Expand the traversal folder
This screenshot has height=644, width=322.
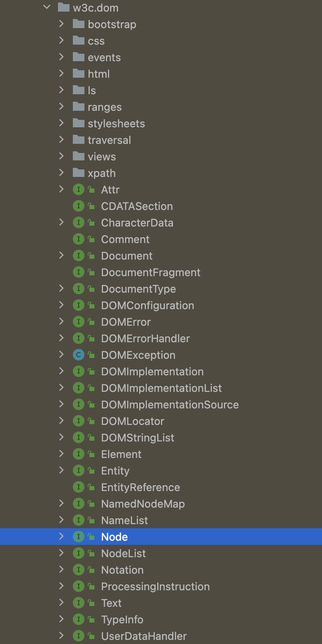click(62, 140)
